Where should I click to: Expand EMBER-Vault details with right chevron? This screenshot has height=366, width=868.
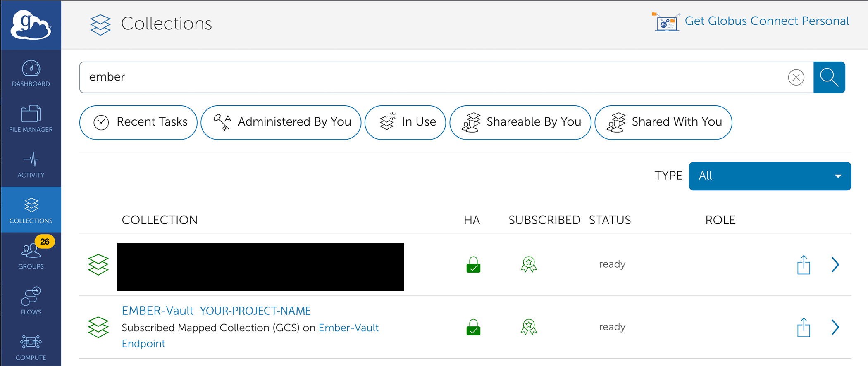pos(835,328)
